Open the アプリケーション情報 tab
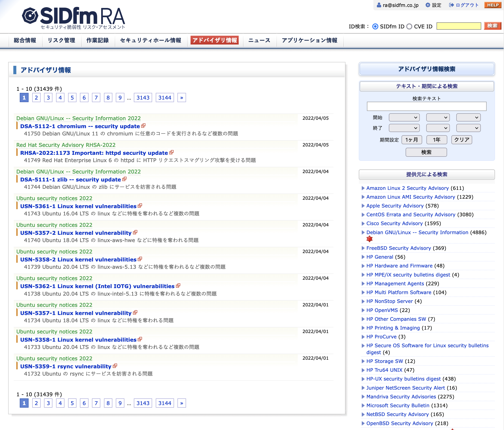 click(x=309, y=40)
